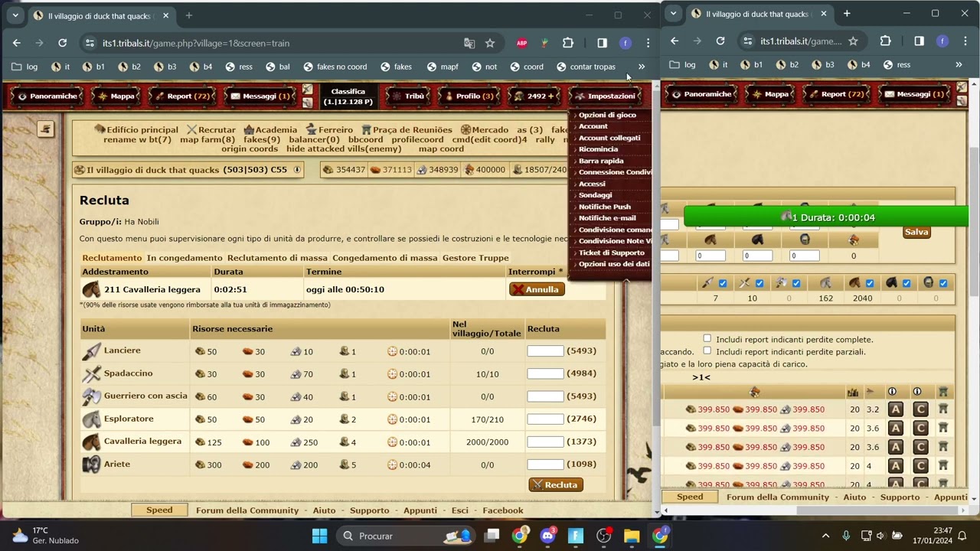Switch to Reclutamento di massa tab
The image size is (980, 551).
click(x=277, y=258)
